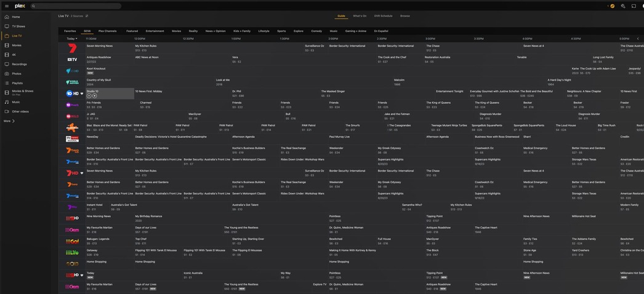This screenshot has height=294, width=644.
Task: Select the Sky News Regional channel logo
Action: [x=72, y=139]
